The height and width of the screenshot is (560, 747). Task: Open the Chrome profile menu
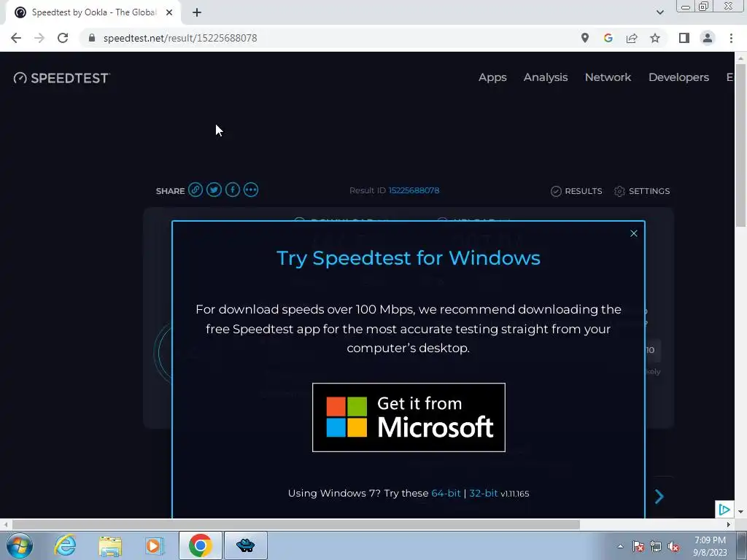click(x=708, y=38)
